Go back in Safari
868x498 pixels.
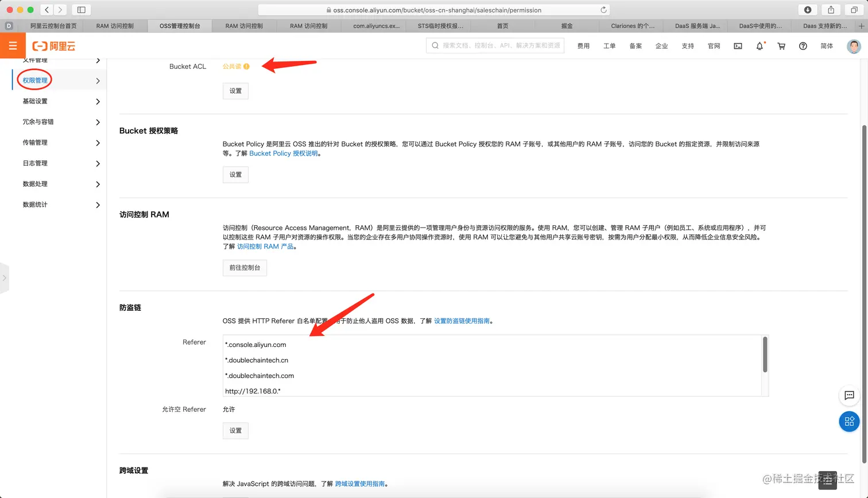click(x=47, y=10)
